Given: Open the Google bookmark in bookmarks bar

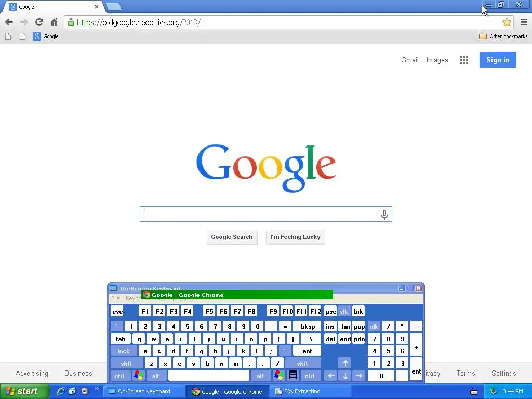Looking at the screenshot, I should point(46,36).
